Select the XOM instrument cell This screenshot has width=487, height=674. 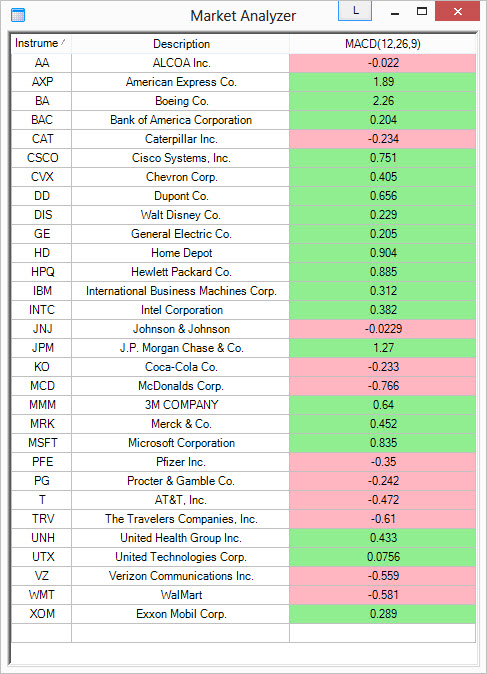click(x=42, y=613)
